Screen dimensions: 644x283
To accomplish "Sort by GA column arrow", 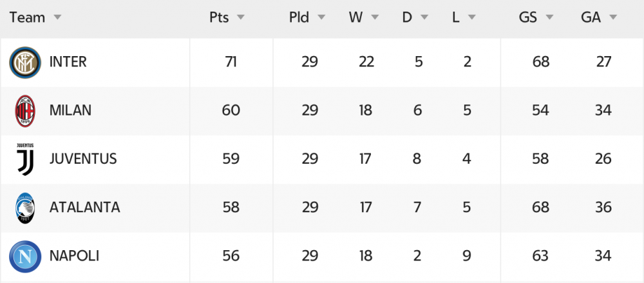I will coord(613,17).
